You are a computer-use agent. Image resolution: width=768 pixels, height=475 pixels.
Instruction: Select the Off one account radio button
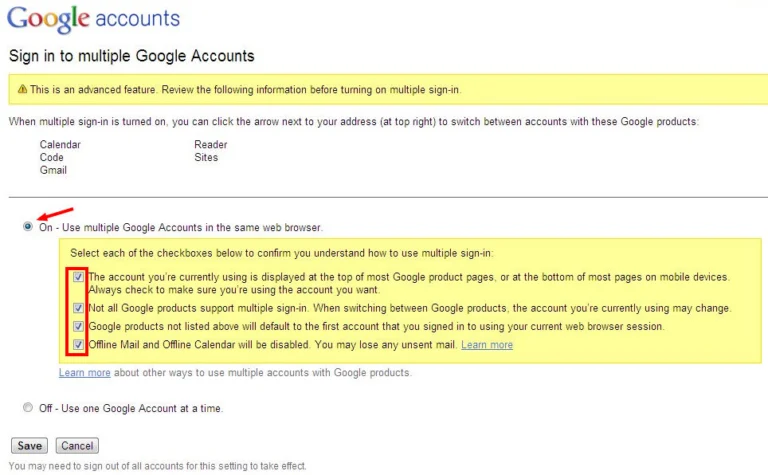(x=28, y=407)
